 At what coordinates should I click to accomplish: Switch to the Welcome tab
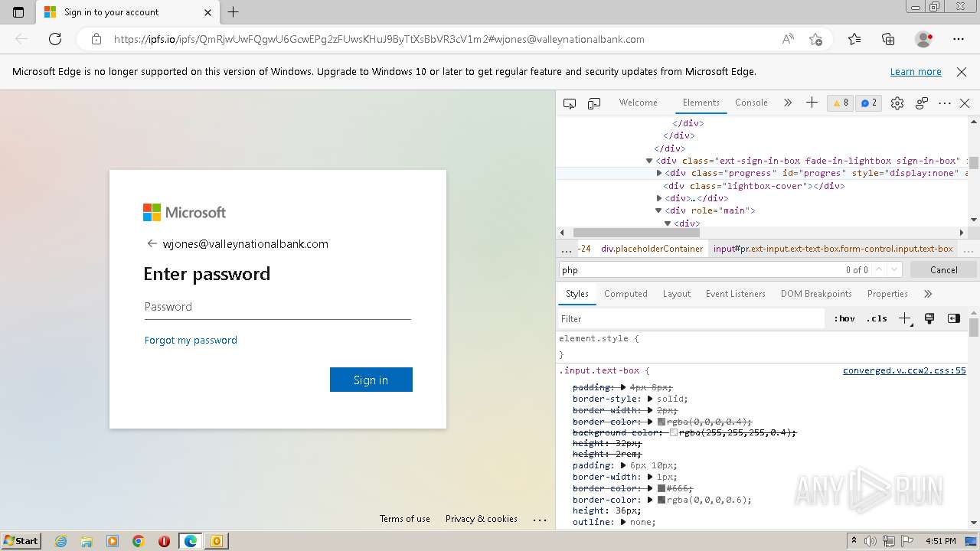click(x=638, y=103)
